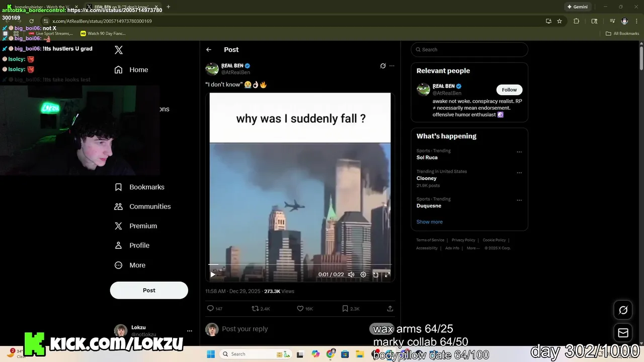Open the floating Messages envelope button
The image size is (644, 362).
pos(623,333)
